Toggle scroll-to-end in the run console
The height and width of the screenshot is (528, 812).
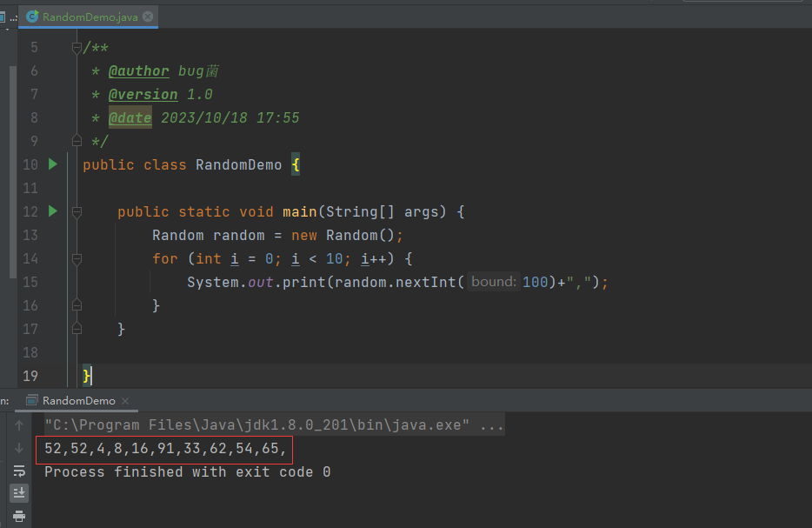pos(19,492)
